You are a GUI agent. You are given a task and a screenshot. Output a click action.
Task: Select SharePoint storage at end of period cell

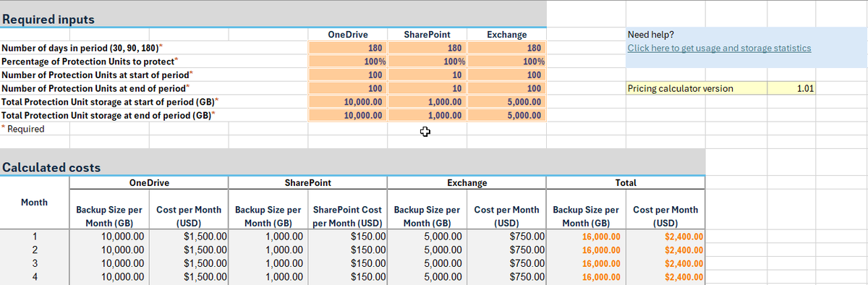point(427,116)
